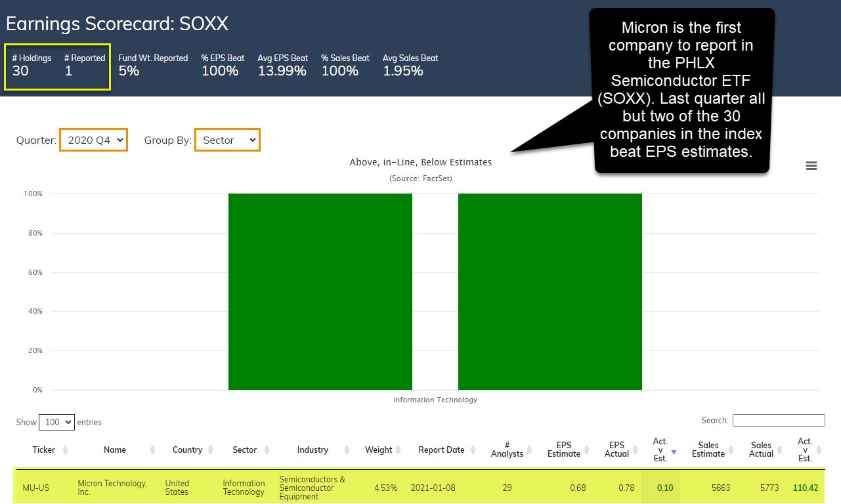Sort by the Sector column header
The image size is (841, 504).
pos(251,450)
